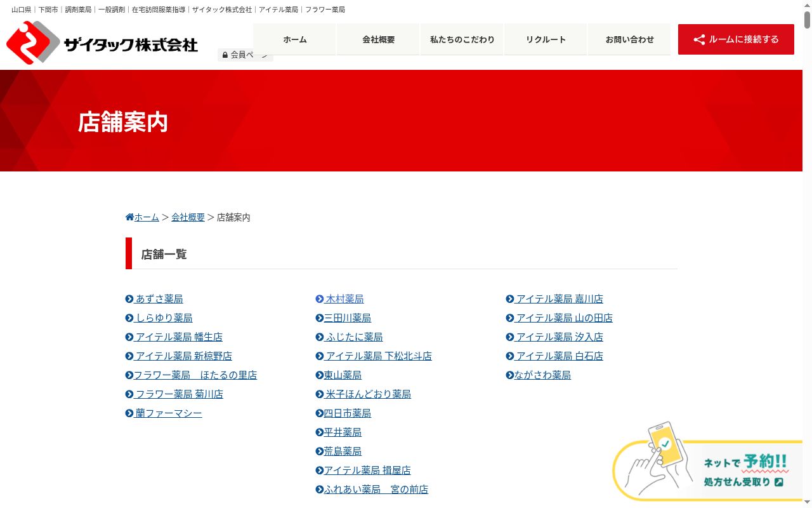The image size is (812, 508).
Task: Click the page vertical scrollbar
Action: (807, 254)
